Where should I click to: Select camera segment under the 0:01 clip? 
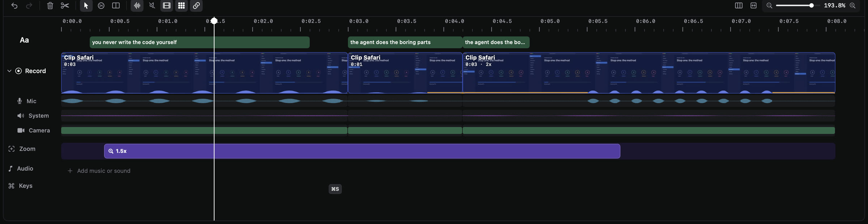pos(405,130)
